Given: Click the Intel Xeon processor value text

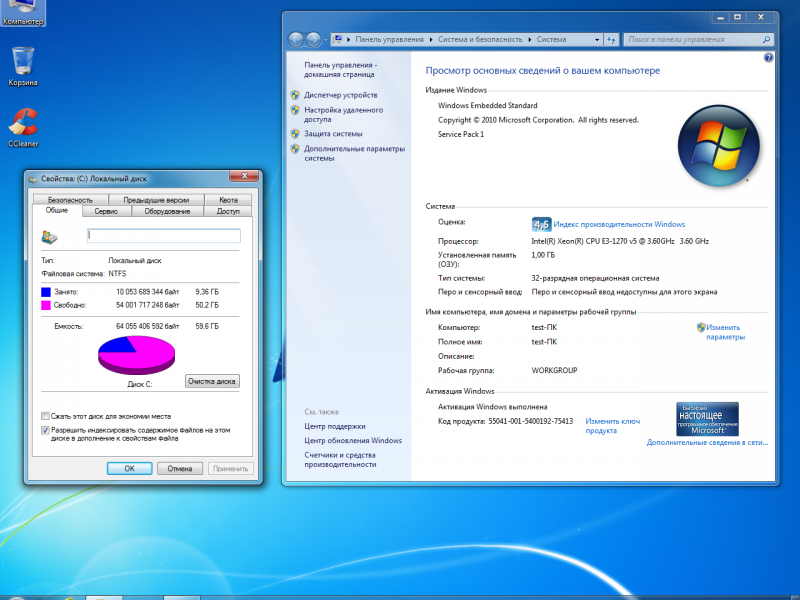Looking at the screenshot, I should pyautogui.click(x=620, y=241).
